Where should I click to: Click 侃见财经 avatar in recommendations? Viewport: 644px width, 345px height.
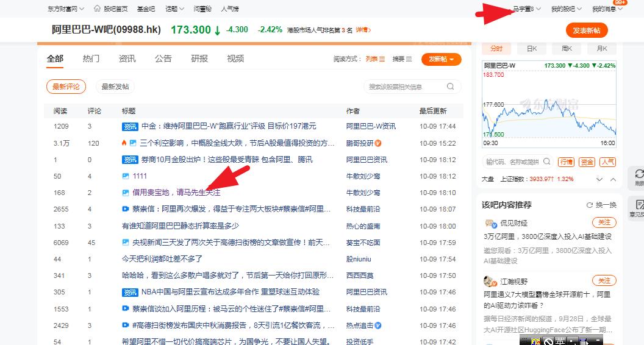point(490,223)
